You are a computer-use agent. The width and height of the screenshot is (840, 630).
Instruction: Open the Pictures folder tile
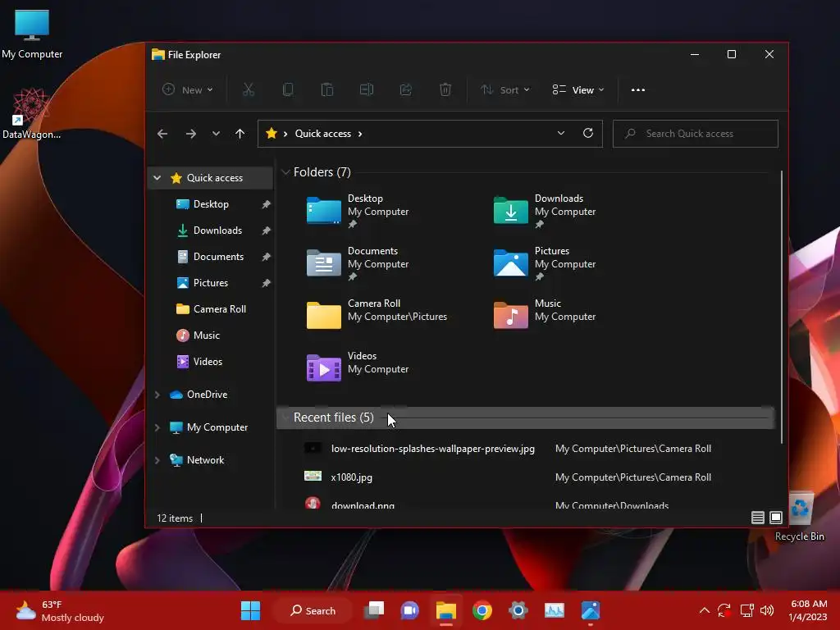point(545,263)
